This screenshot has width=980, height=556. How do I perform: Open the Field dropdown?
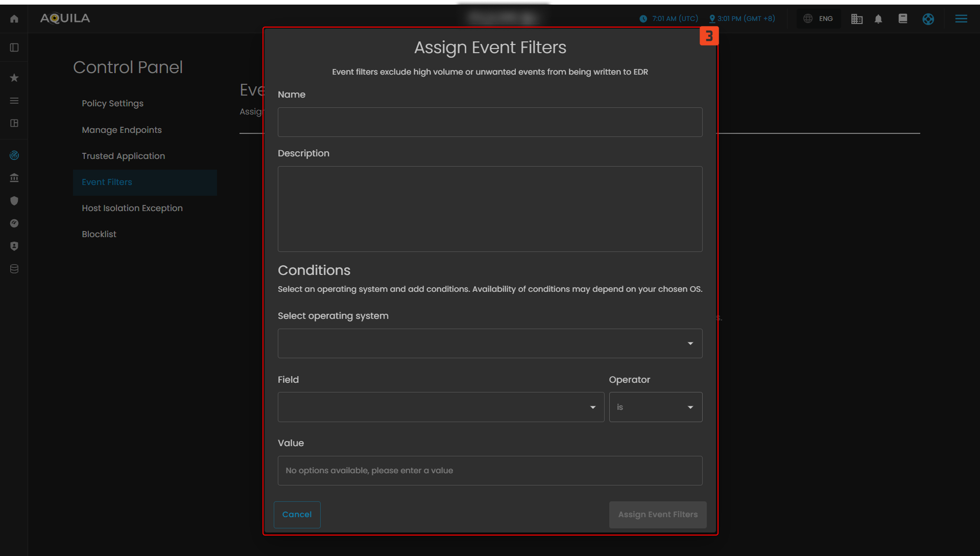click(x=441, y=407)
